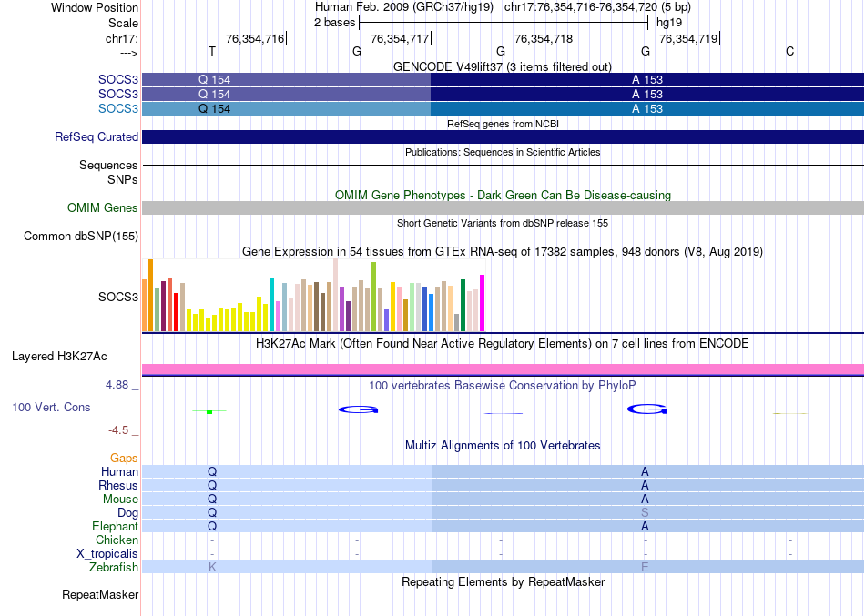Click the Human species label
Image resolution: width=865 pixels, height=616 pixels.
(x=119, y=471)
